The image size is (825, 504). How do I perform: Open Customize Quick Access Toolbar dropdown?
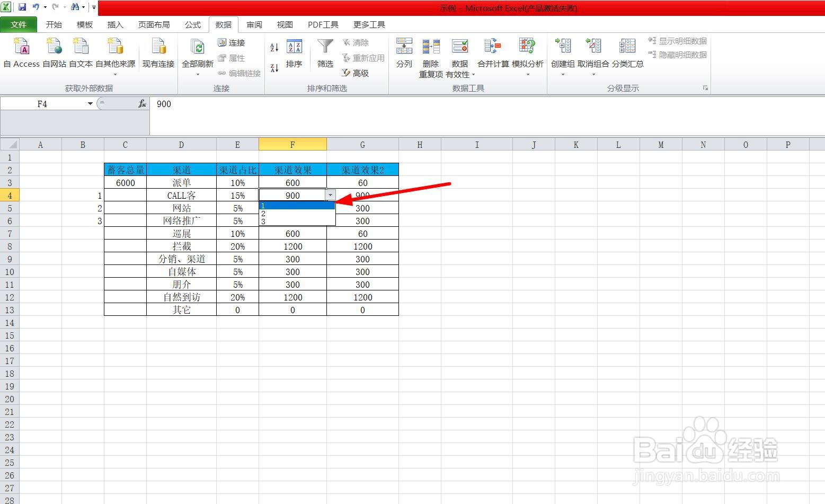click(x=94, y=7)
